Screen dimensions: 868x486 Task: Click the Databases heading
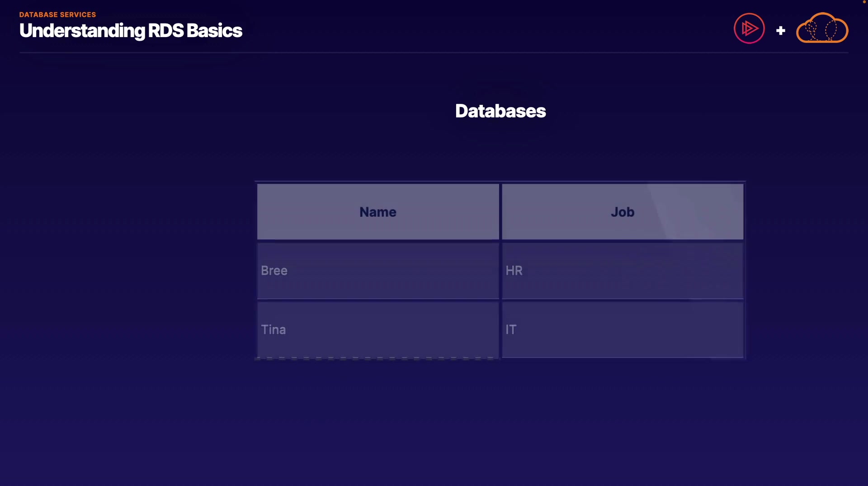click(500, 111)
